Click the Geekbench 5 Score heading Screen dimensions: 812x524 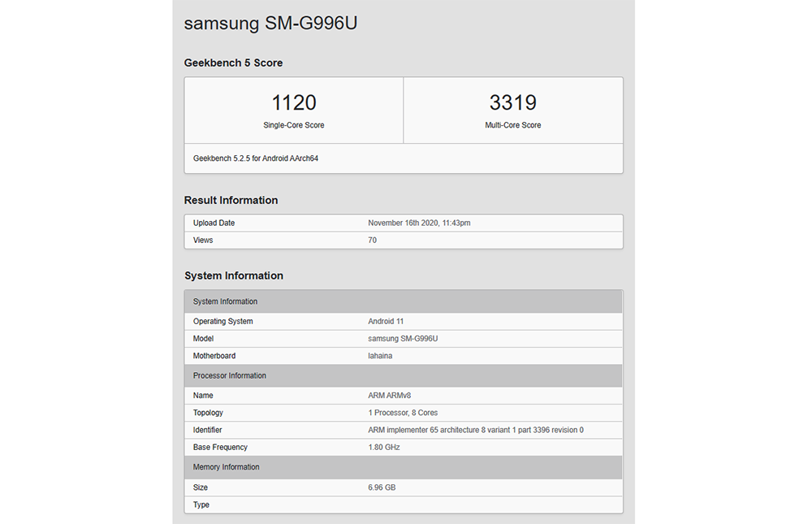tap(233, 63)
